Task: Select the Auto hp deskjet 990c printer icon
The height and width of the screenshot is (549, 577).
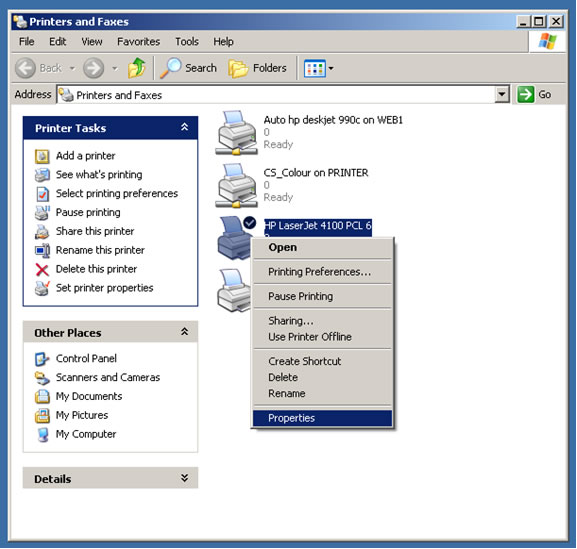Action: (x=236, y=132)
